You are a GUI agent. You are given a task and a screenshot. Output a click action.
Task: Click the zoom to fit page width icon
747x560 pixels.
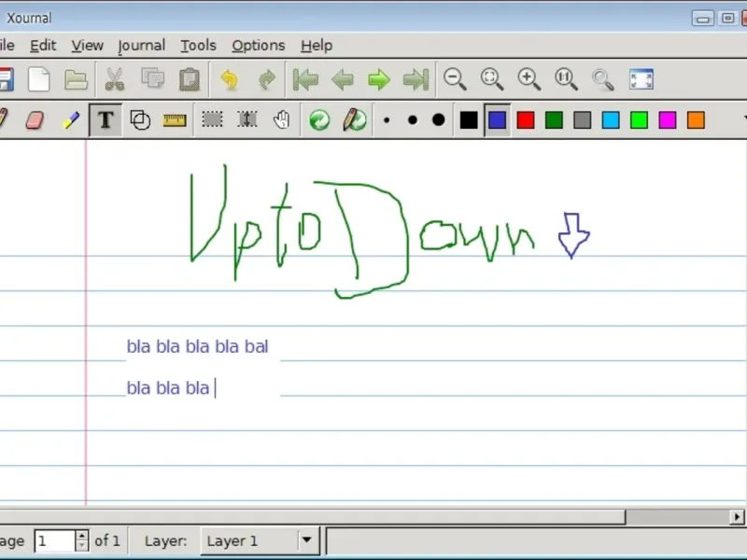coord(492,79)
